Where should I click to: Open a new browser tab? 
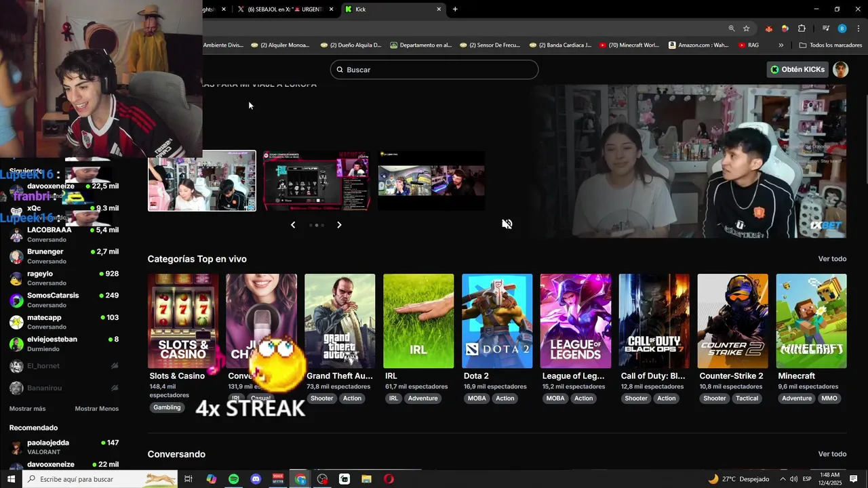[x=455, y=9]
